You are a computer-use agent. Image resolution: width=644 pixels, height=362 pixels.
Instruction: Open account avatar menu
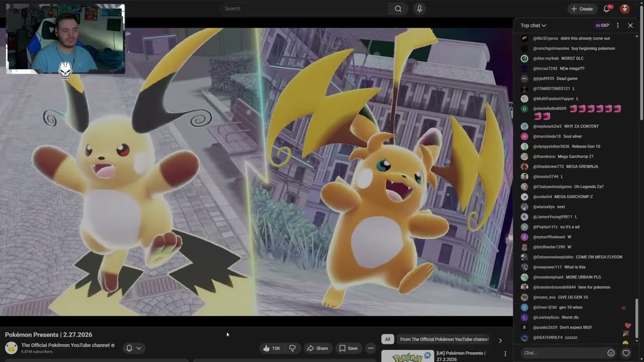pyautogui.click(x=625, y=9)
